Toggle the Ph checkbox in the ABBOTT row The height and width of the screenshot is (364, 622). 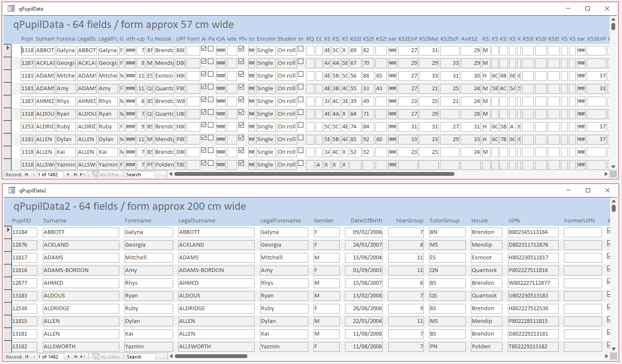coord(241,49)
